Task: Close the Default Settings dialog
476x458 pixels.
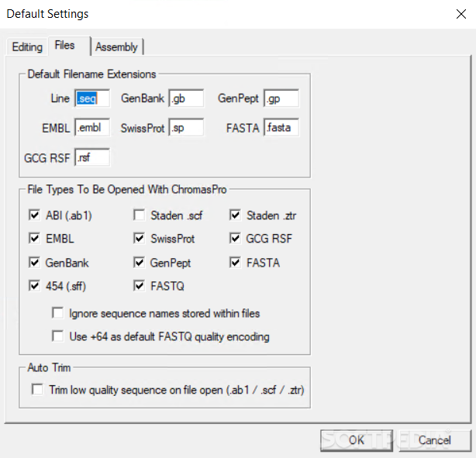Action: pos(461,14)
